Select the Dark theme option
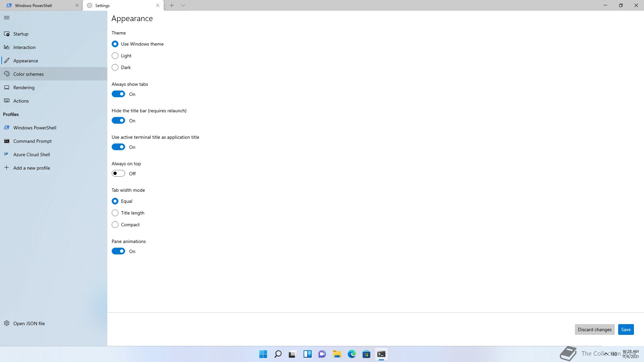This screenshot has width=644, height=362. click(x=115, y=67)
